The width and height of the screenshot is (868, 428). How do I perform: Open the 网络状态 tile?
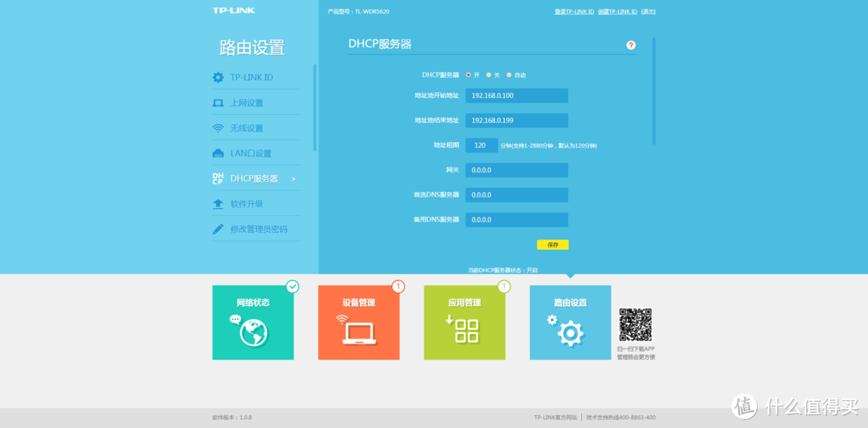click(253, 322)
